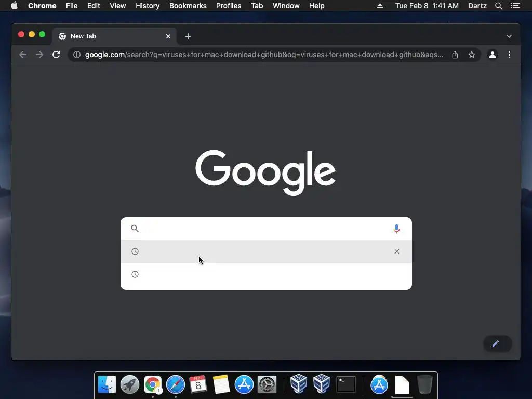The width and height of the screenshot is (532, 399).
Task: Open Safari from the Dock
Action: coord(176,385)
